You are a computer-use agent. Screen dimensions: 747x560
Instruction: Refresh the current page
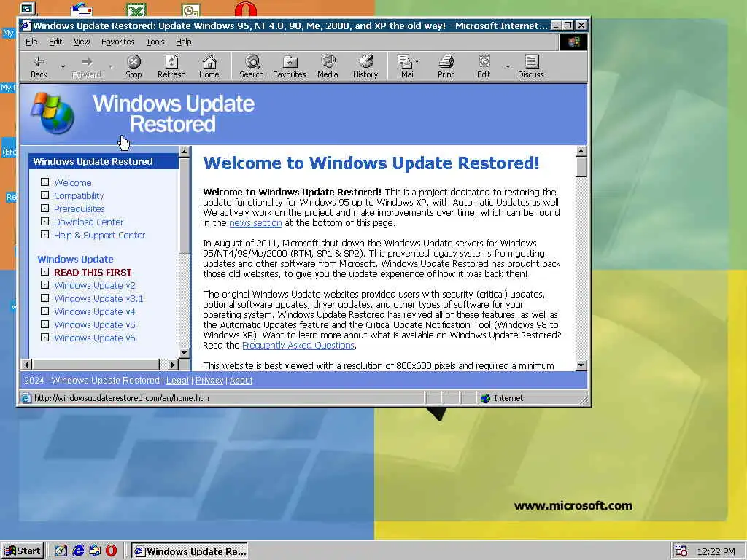tap(171, 66)
